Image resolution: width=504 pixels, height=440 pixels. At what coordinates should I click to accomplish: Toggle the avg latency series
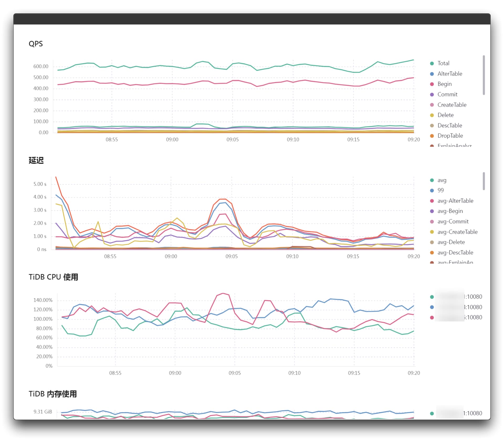[442, 180]
